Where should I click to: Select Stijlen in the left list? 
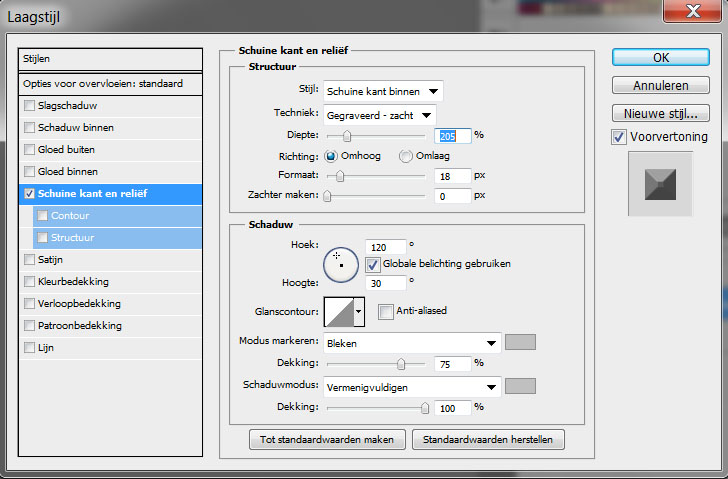[110, 59]
